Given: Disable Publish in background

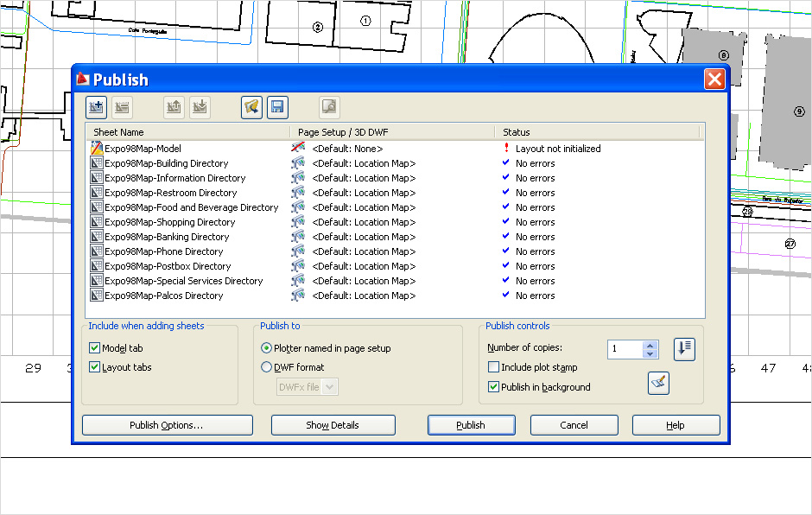Looking at the screenshot, I should 493,387.
